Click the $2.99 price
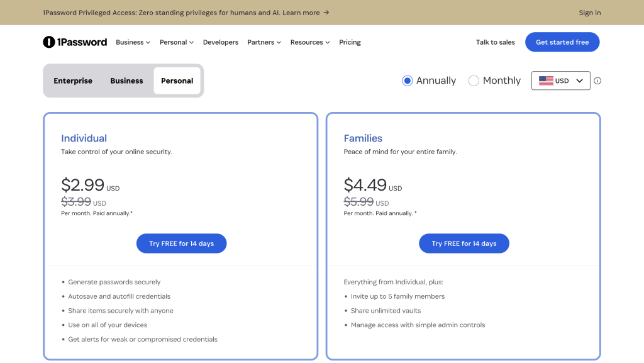644x363 pixels. pyautogui.click(x=82, y=185)
